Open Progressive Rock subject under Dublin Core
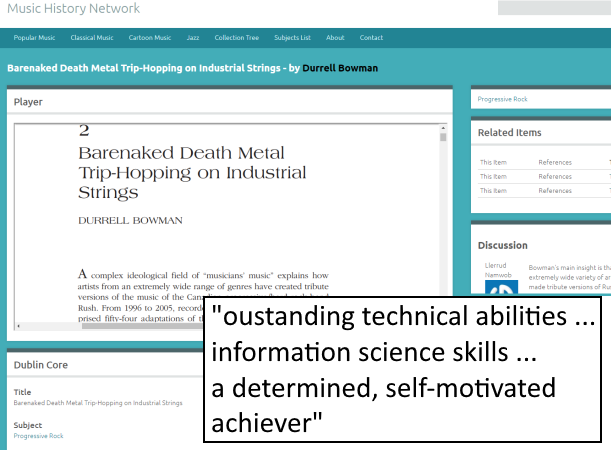Image resolution: width=611 pixels, height=450 pixels. [x=41, y=435]
